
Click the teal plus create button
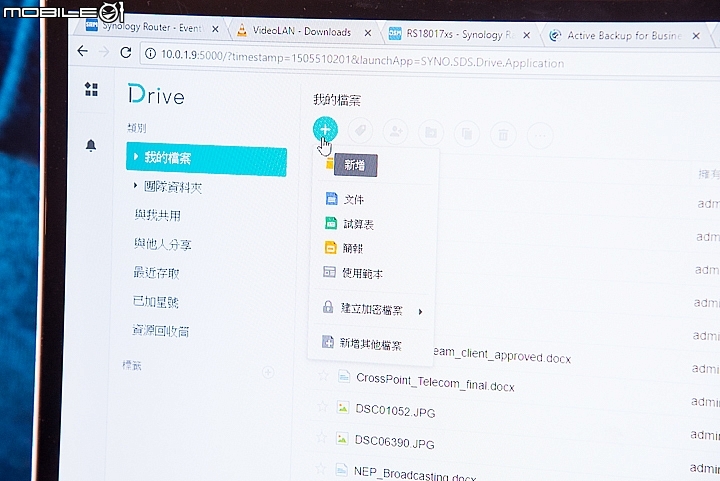pyautogui.click(x=325, y=129)
